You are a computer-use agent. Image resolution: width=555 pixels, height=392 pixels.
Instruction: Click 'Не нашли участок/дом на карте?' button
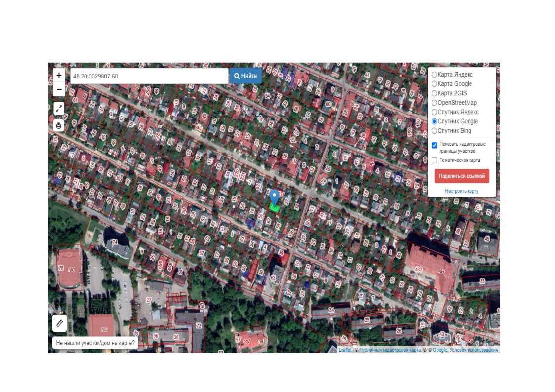coord(95,343)
